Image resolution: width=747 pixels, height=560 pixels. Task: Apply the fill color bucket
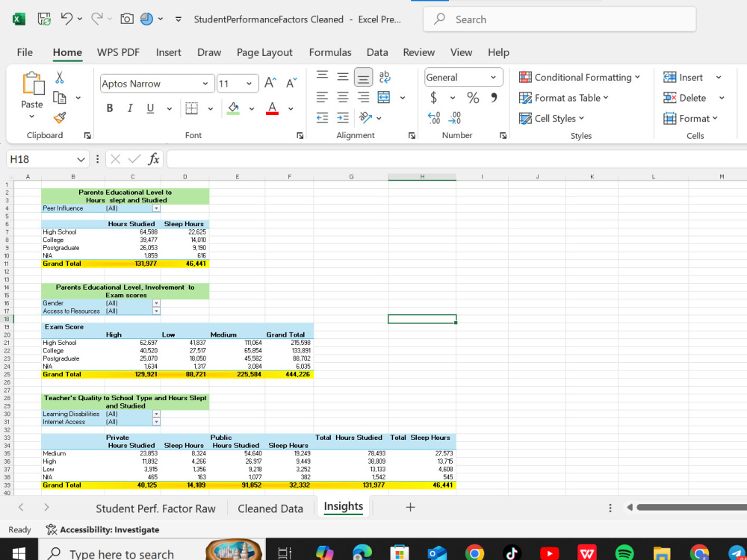point(233,108)
